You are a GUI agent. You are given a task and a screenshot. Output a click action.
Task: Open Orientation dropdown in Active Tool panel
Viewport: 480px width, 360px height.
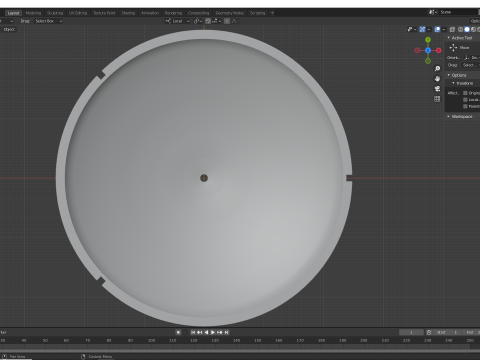pos(471,58)
